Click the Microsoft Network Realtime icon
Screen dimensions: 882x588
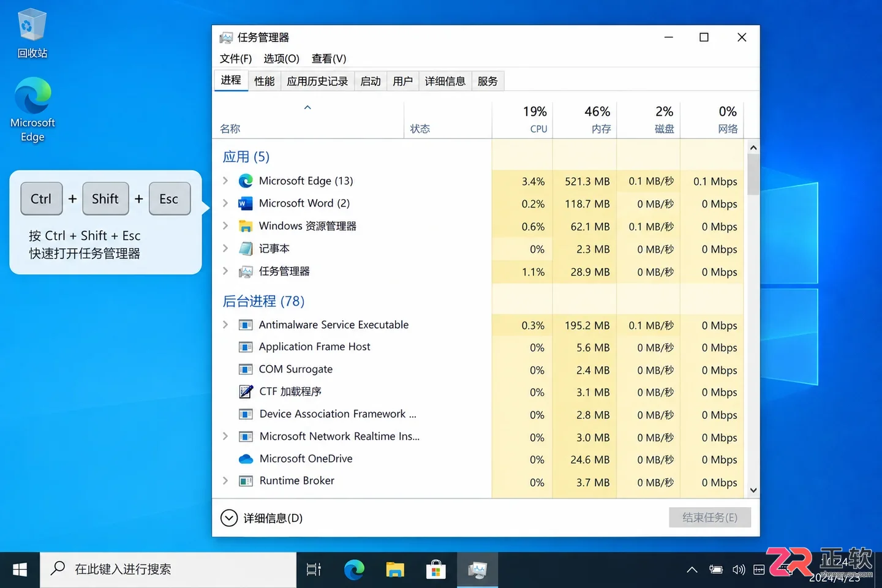tap(246, 437)
